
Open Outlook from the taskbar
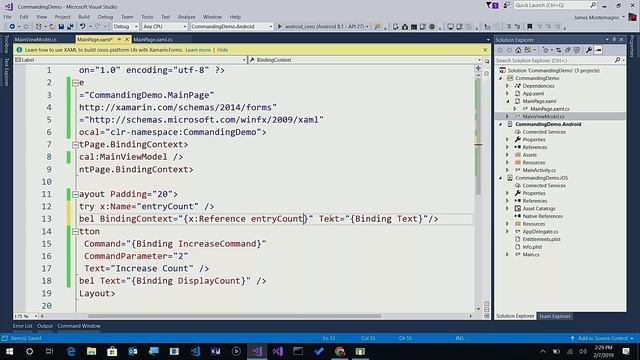click(133, 351)
